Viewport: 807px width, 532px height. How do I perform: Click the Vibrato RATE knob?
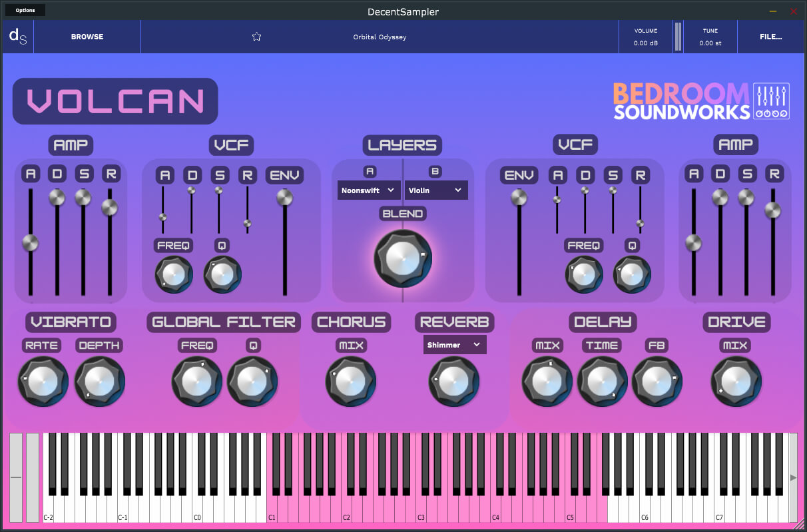(43, 382)
